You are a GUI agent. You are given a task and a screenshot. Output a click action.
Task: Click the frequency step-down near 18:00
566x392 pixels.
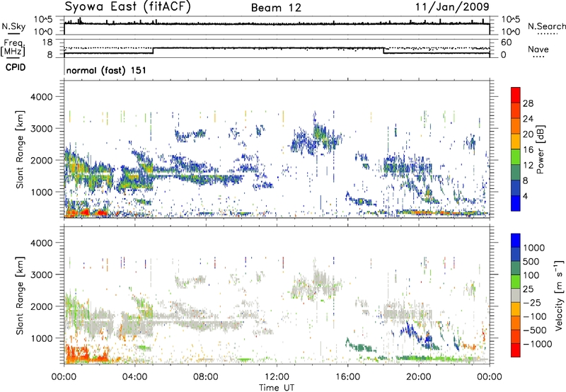tap(383, 50)
